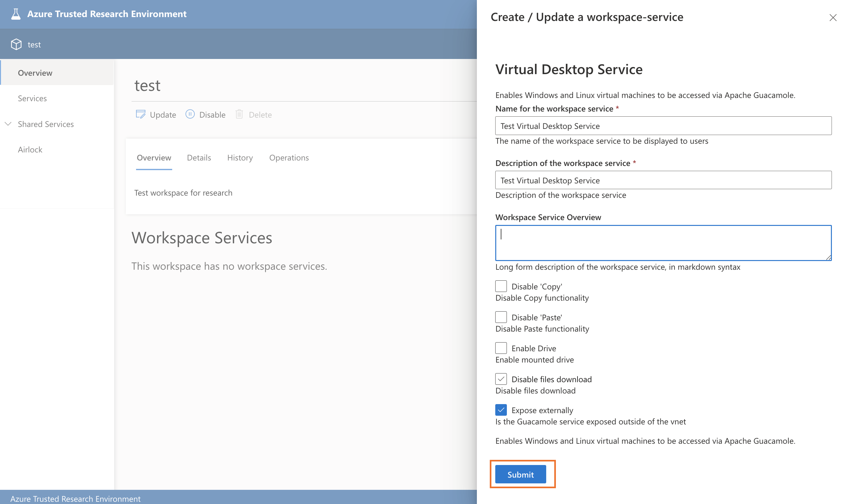Viewport: 848px width, 504px height.
Task: Click the Delete trash icon
Action: (240, 114)
